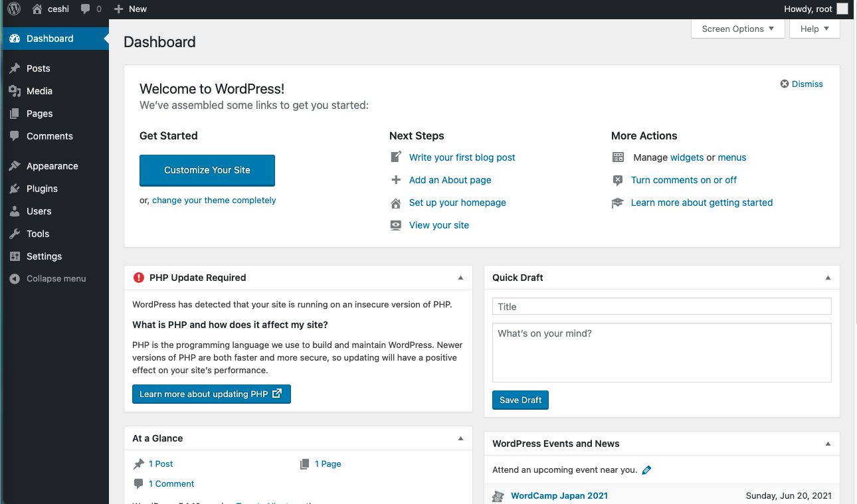Collapse the At a Glance panel
This screenshot has height=504, width=857.
click(460, 438)
